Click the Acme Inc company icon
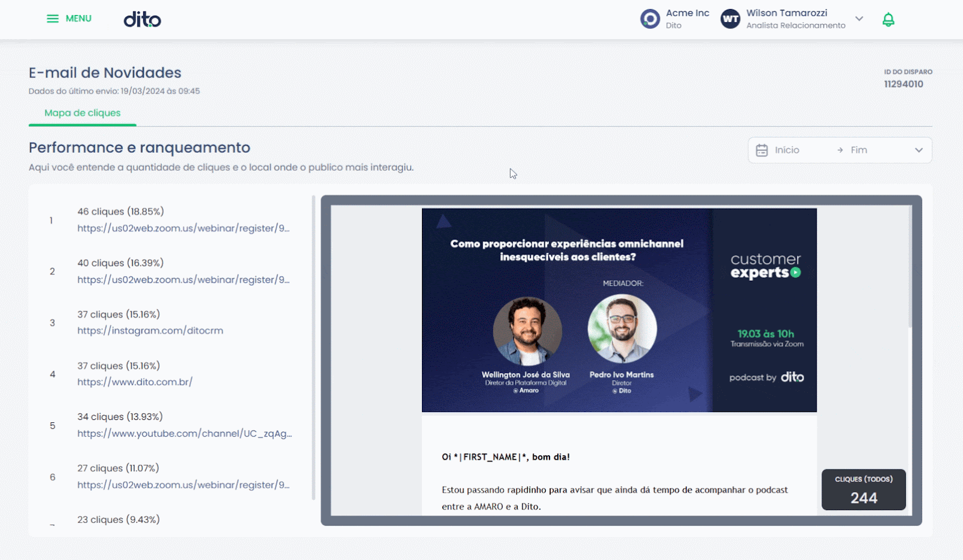Screen dimensions: 963x560 click(x=650, y=19)
